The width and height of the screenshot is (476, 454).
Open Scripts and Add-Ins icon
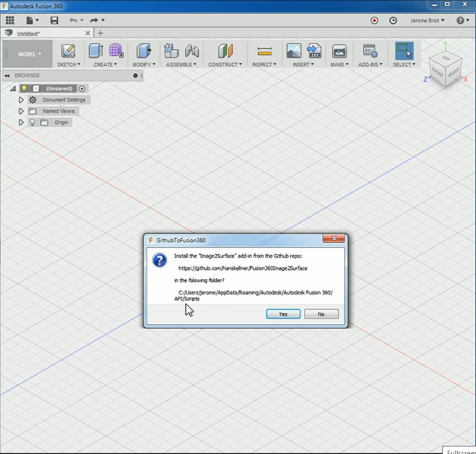coord(370,51)
